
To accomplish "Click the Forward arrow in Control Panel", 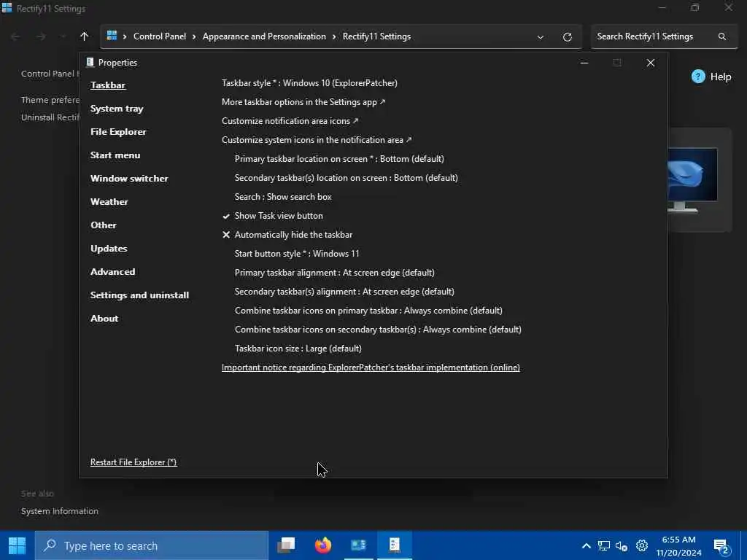I will click(41, 36).
